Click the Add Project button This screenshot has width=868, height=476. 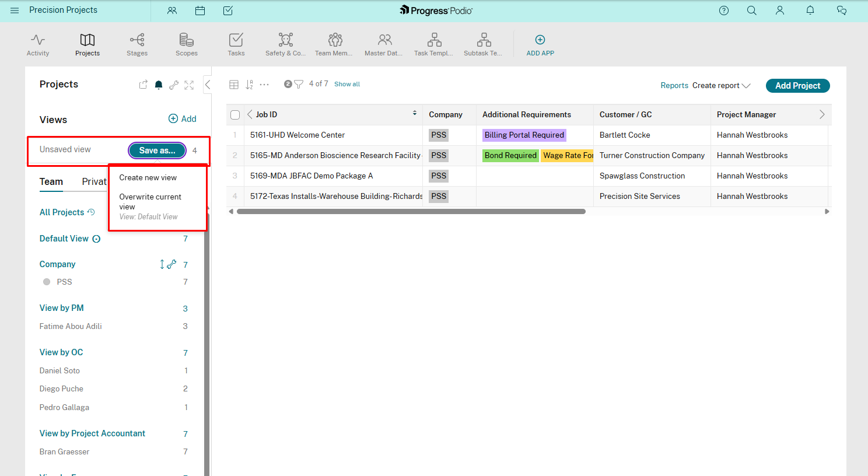797,85
